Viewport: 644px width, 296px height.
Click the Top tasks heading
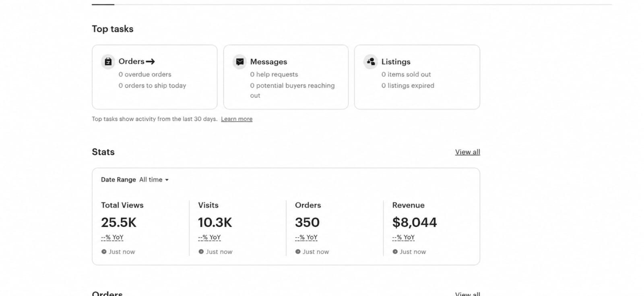pos(113,29)
